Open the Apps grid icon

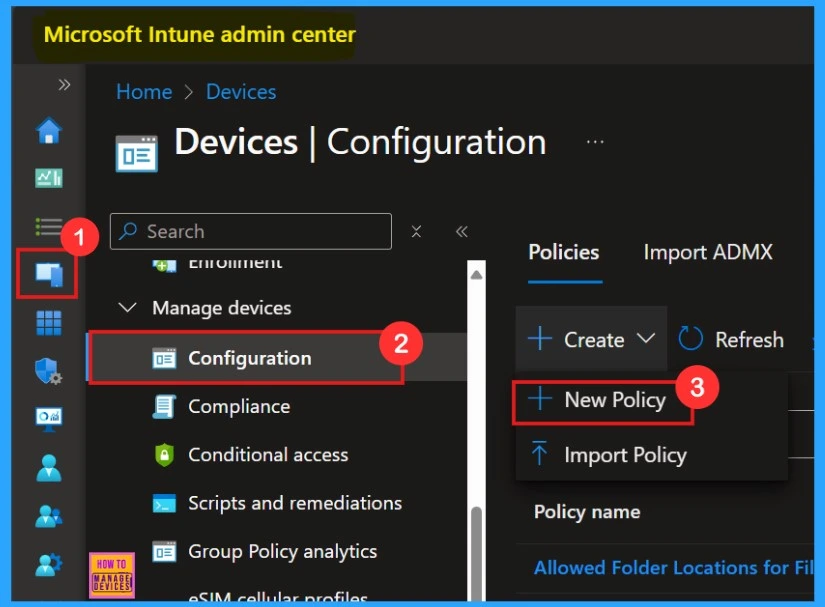[x=49, y=322]
